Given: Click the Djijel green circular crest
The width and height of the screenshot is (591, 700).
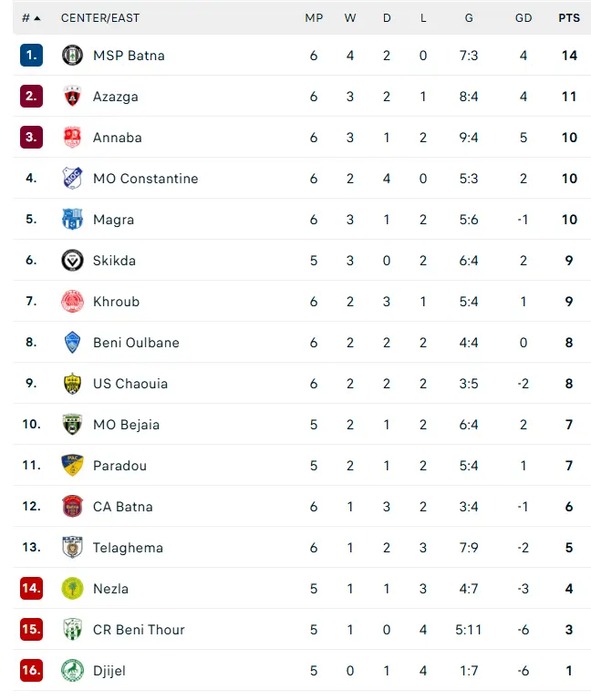Looking at the screenshot, I should click(x=72, y=671).
